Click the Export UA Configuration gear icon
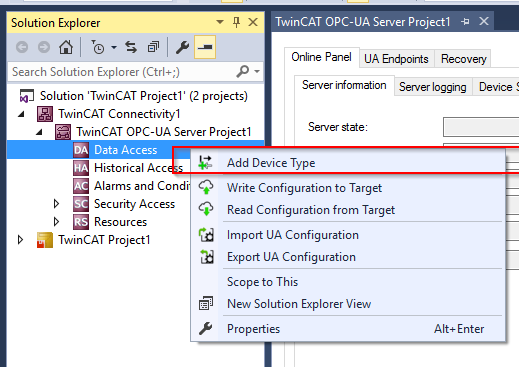 (206, 257)
